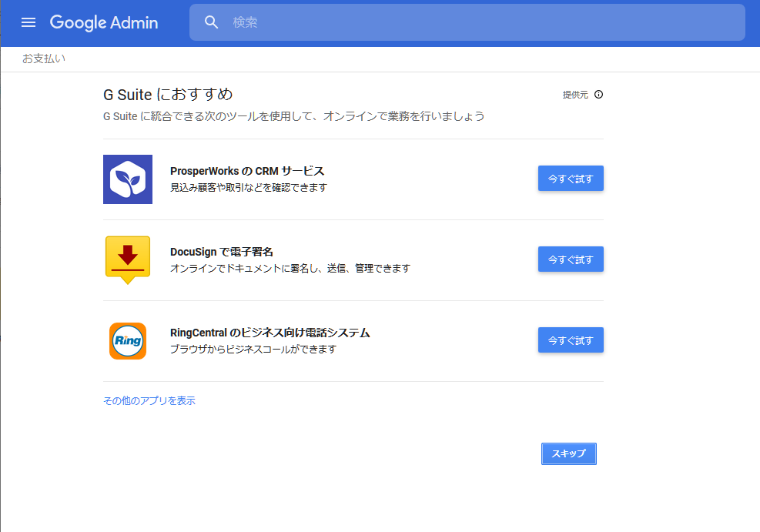Open the hamburger main menu
This screenshot has width=760, height=532.
point(28,22)
